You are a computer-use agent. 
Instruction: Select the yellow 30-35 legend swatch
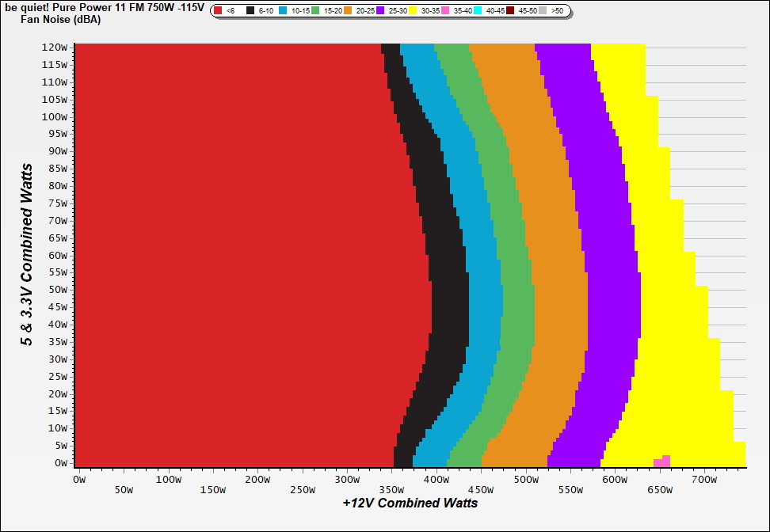click(413, 11)
